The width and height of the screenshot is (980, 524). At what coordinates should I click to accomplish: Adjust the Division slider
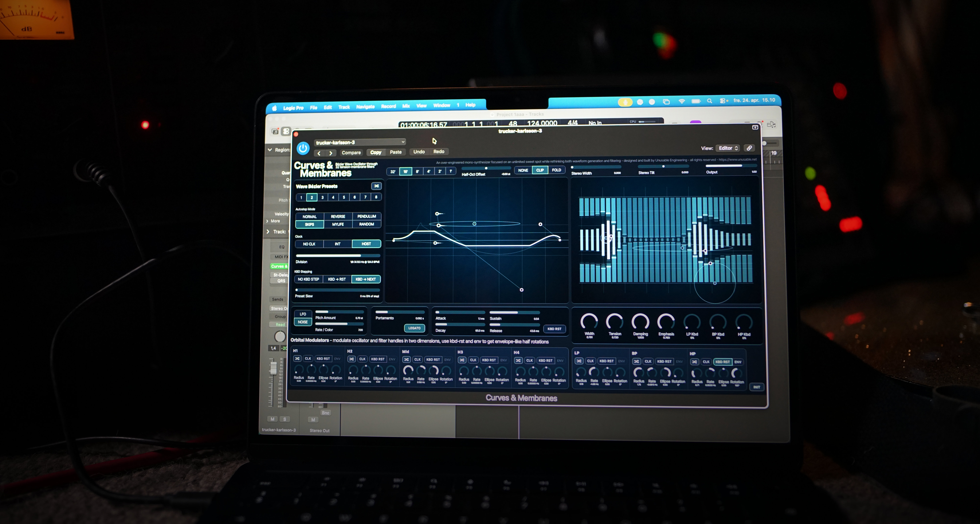[x=338, y=255]
